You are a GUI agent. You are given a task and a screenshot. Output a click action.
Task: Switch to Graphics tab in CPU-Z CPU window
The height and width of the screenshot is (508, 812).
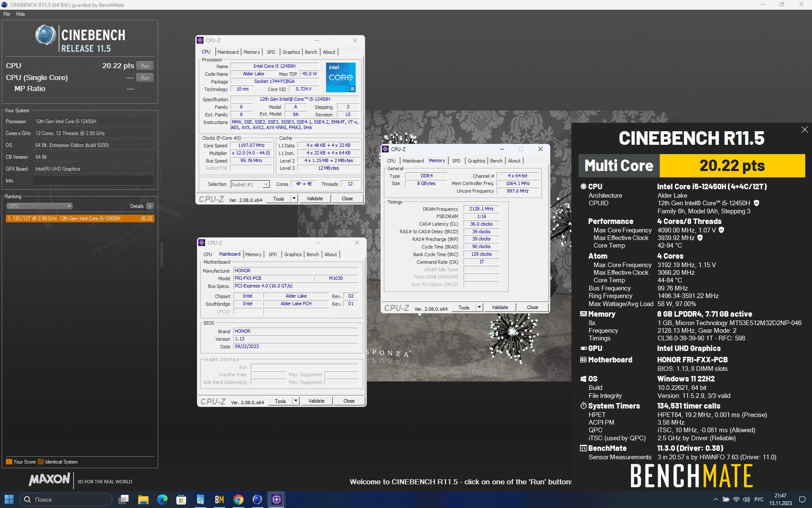tap(291, 52)
